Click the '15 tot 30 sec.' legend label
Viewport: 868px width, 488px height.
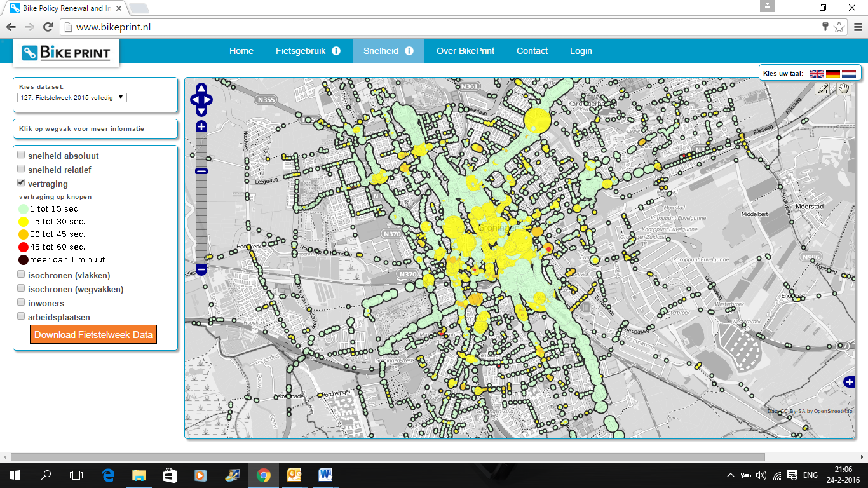57,222
